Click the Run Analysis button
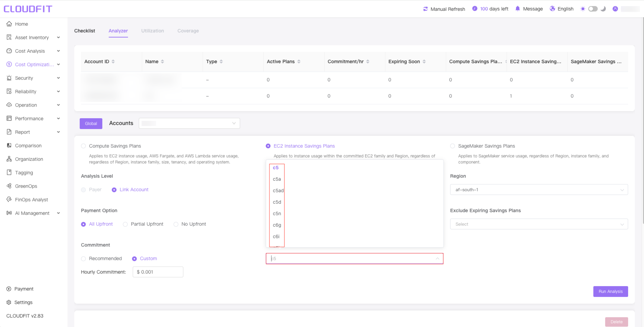The image size is (644, 327). pos(611,292)
